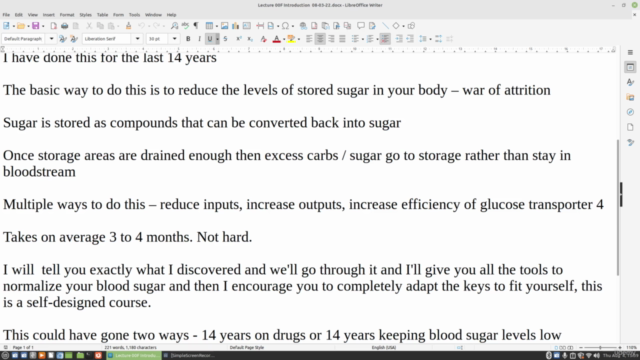
Task: Click the zoom slider in status bar
Action: [x=600, y=348]
